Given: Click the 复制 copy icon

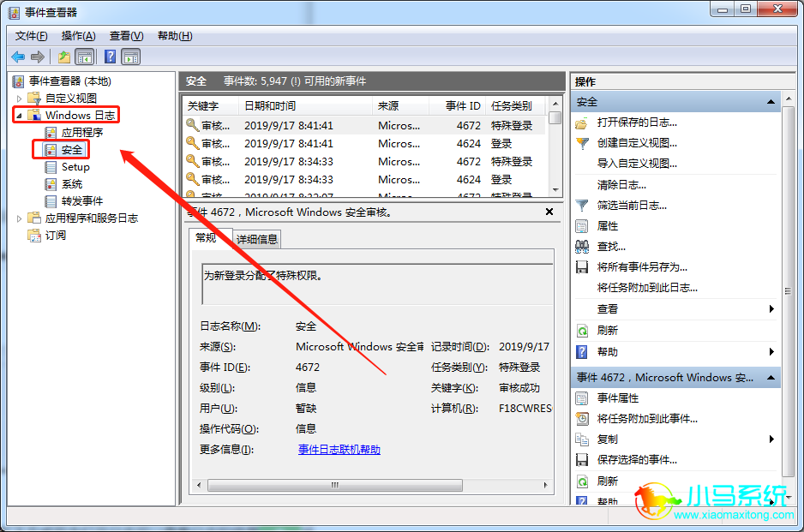Looking at the screenshot, I should [x=581, y=439].
